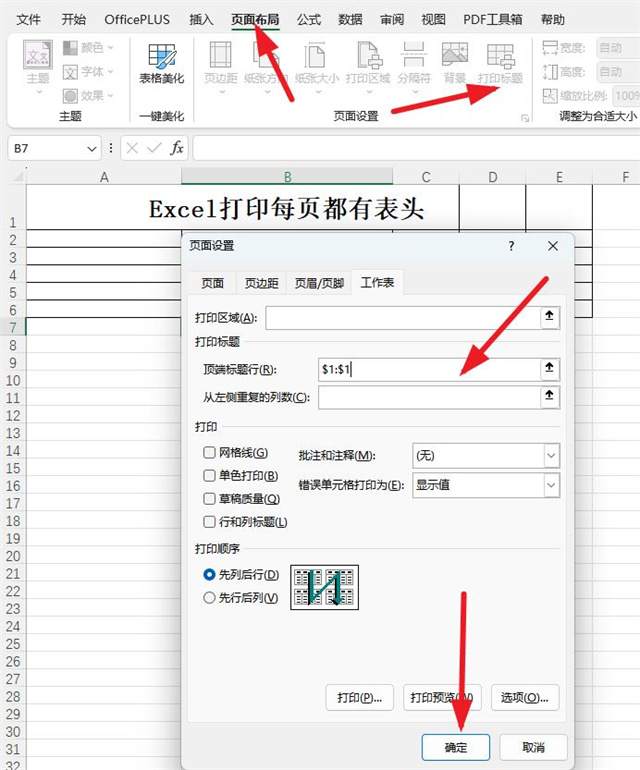
Task: Select the Sheet (工作表) dialog tab
Action: 377,282
